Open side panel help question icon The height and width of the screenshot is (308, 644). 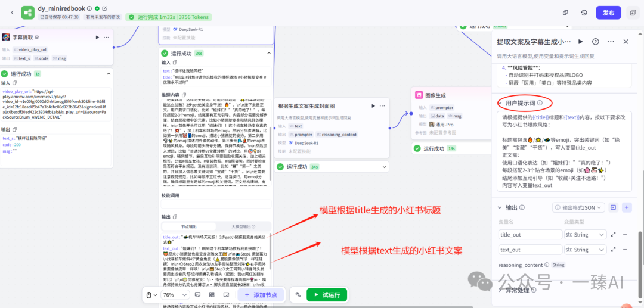595,42
